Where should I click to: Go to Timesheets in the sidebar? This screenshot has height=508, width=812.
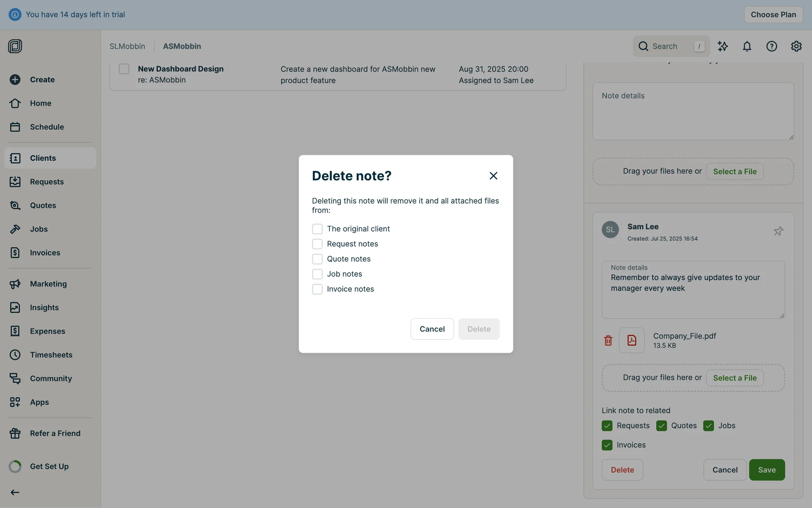tap(51, 355)
